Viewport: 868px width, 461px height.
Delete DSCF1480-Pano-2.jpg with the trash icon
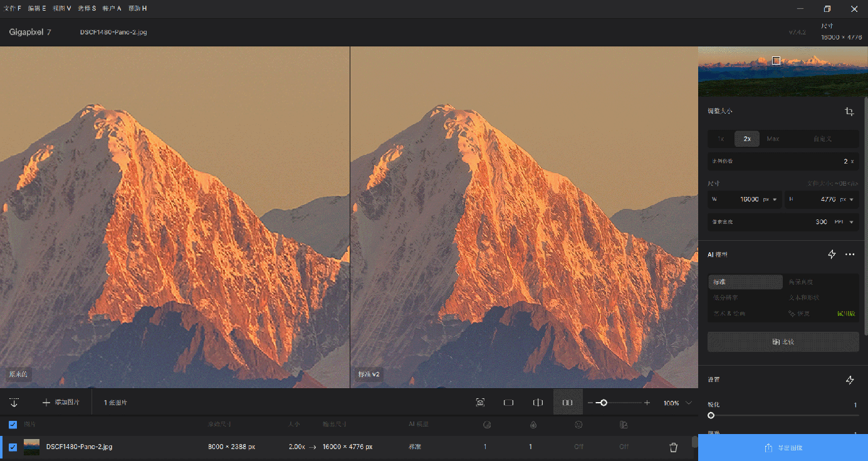(x=674, y=447)
